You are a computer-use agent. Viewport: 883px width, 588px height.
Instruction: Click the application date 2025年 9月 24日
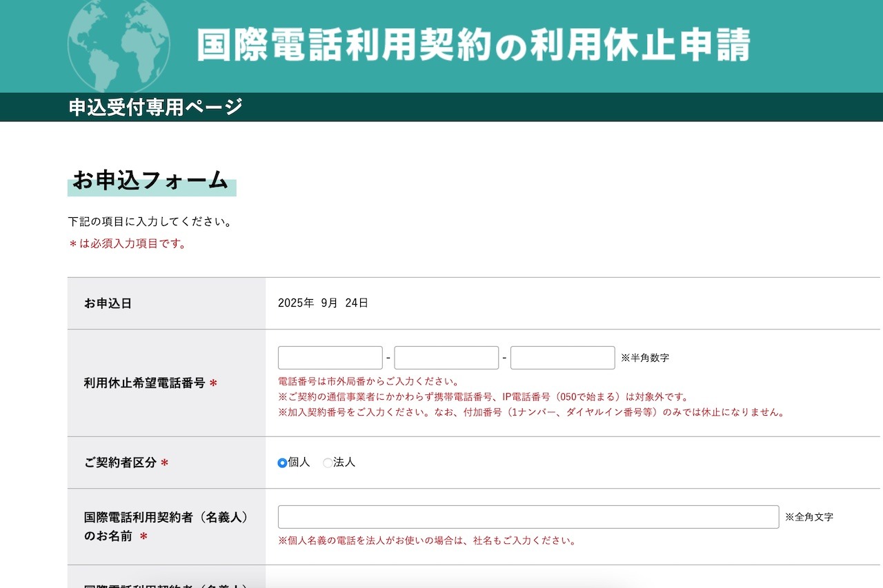pos(323,303)
